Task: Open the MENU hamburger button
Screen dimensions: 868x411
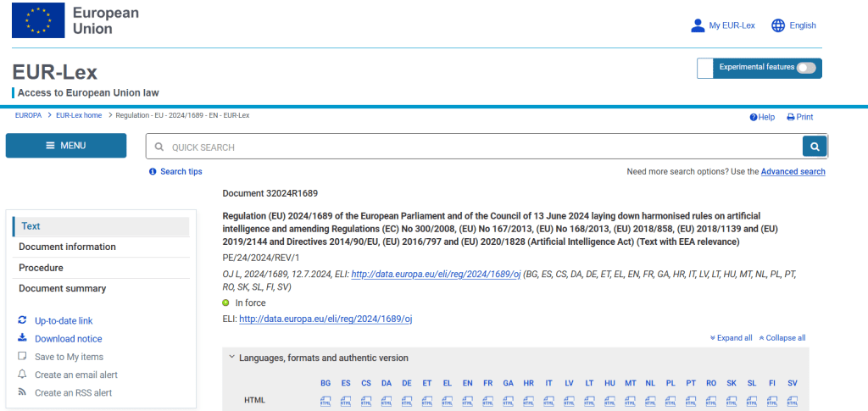Action: point(66,146)
